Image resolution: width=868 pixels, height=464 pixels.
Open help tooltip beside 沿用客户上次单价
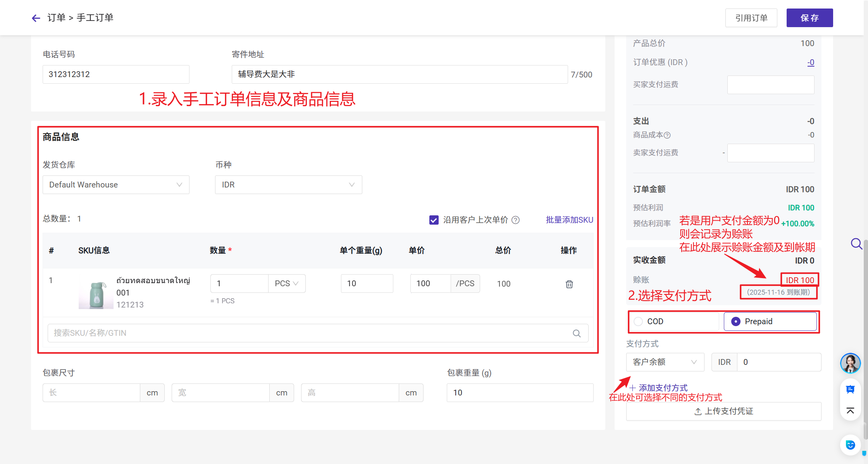point(515,220)
